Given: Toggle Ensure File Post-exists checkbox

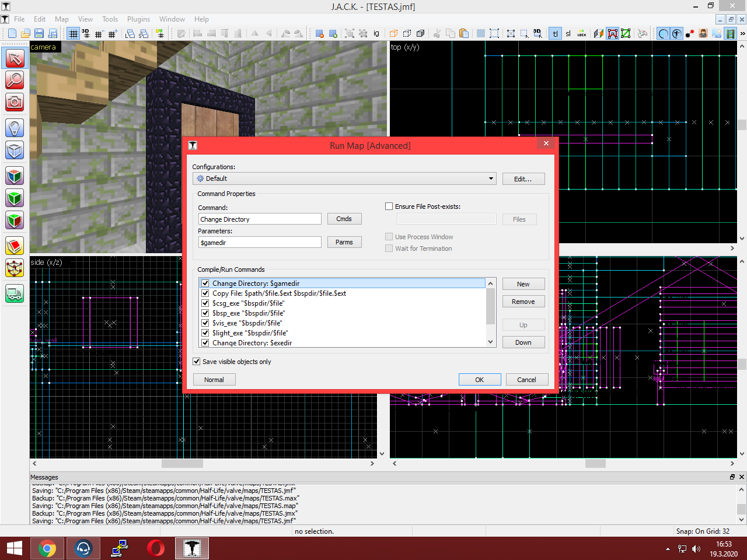Looking at the screenshot, I should click(389, 206).
